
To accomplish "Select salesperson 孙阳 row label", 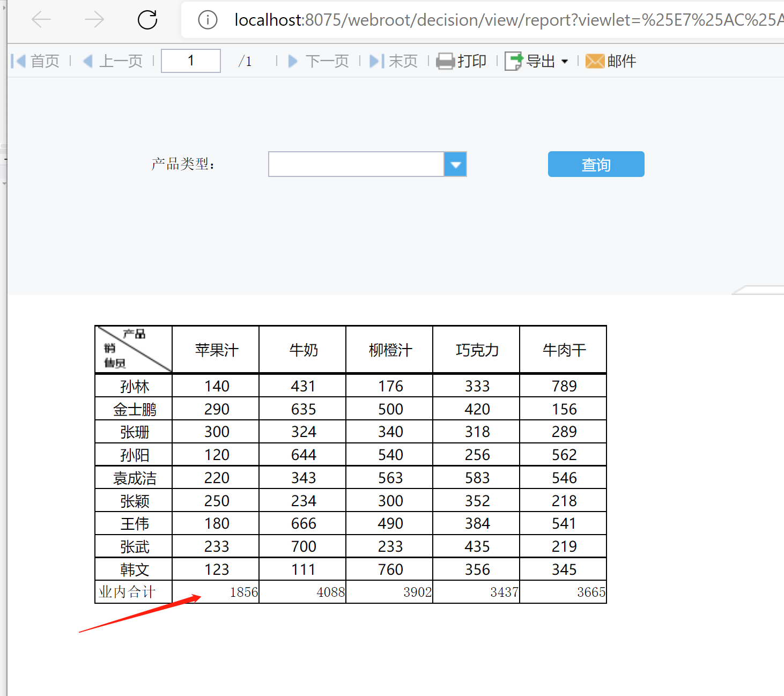I will (134, 455).
